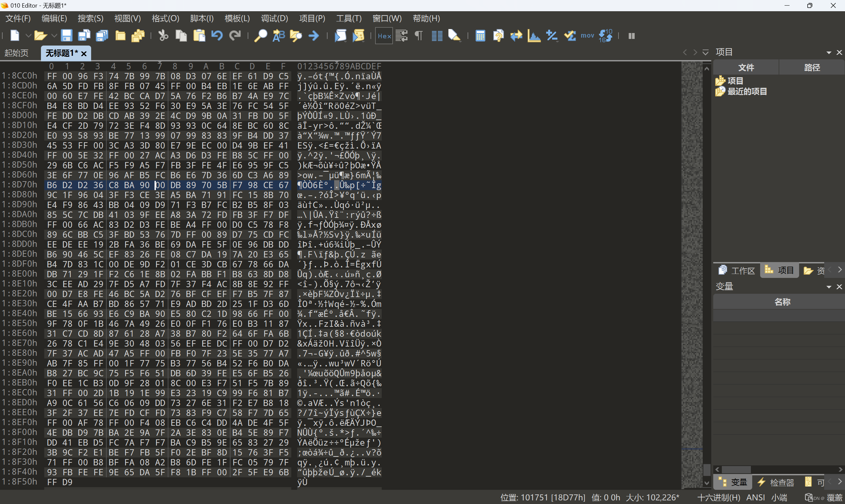Click the Save file icon
This screenshot has width=845, height=504.
(66, 36)
